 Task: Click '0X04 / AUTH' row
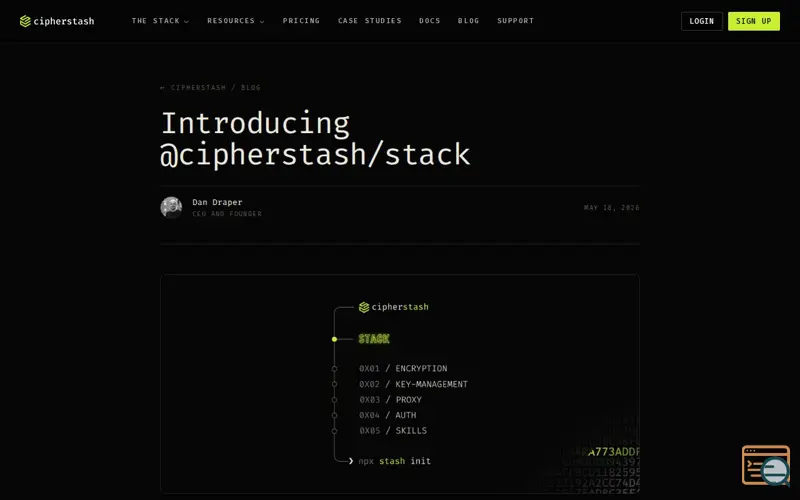[388, 415]
